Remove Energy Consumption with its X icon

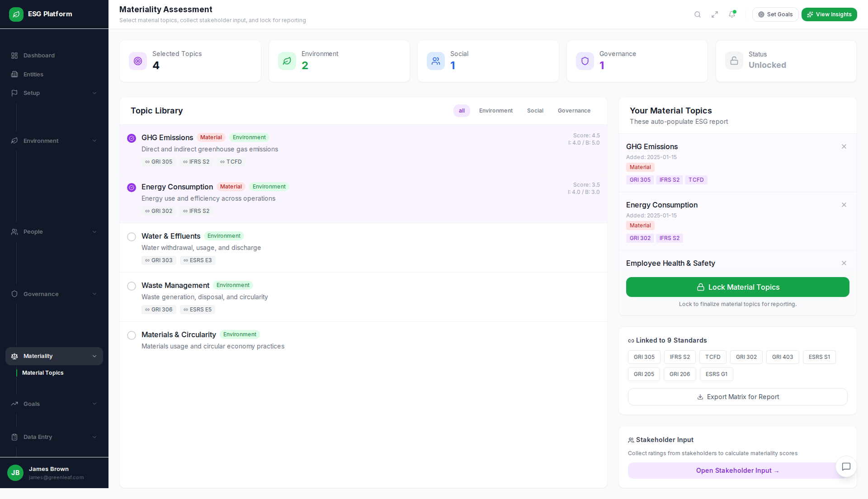[844, 205]
